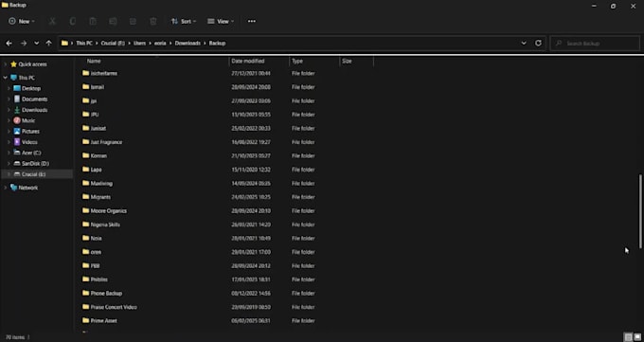Select the Praise Concert Video folder icon
644x342 pixels.
point(85,307)
